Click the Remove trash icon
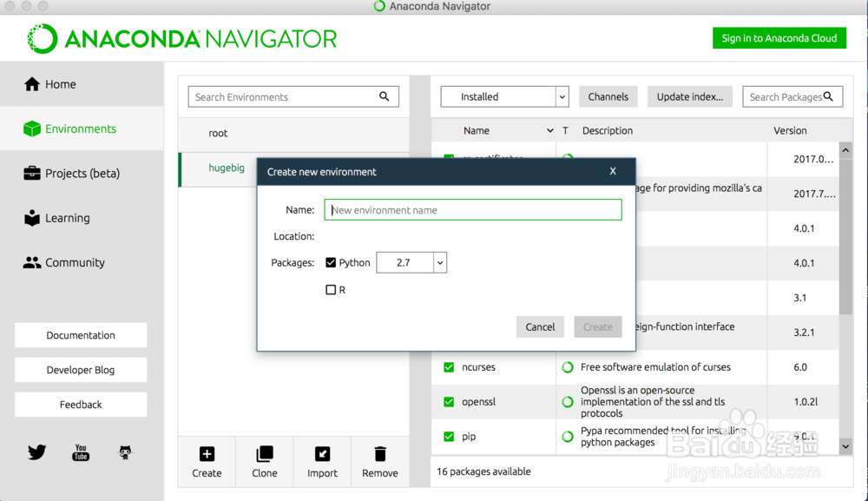Screen dimensions: 868x501 tap(380, 454)
